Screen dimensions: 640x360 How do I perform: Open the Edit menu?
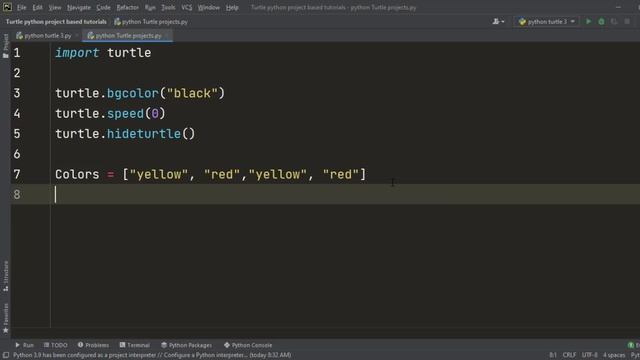coord(38,7)
